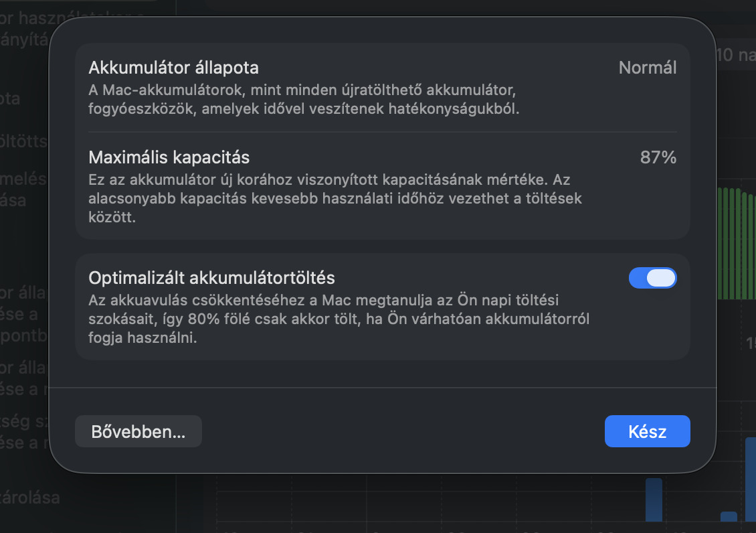
Task: Click the dimmed sidebar text ending in "ása"
Action: (13, 200)
